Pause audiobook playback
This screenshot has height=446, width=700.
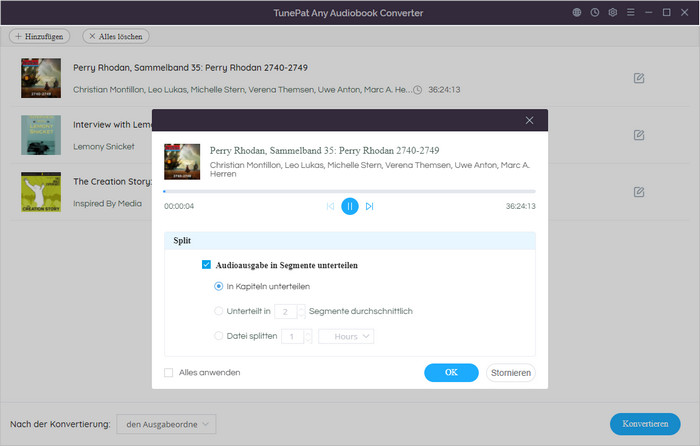(350, 206)
